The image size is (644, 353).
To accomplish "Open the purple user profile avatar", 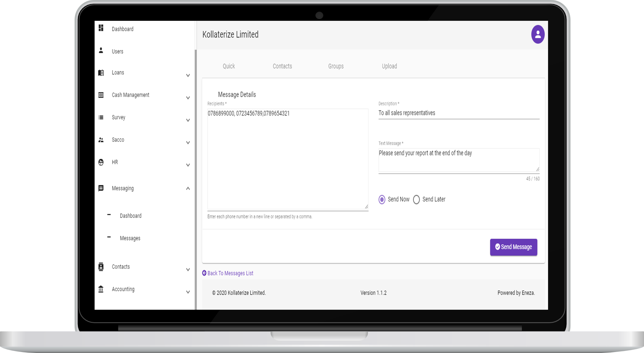I will coord(538,34).
